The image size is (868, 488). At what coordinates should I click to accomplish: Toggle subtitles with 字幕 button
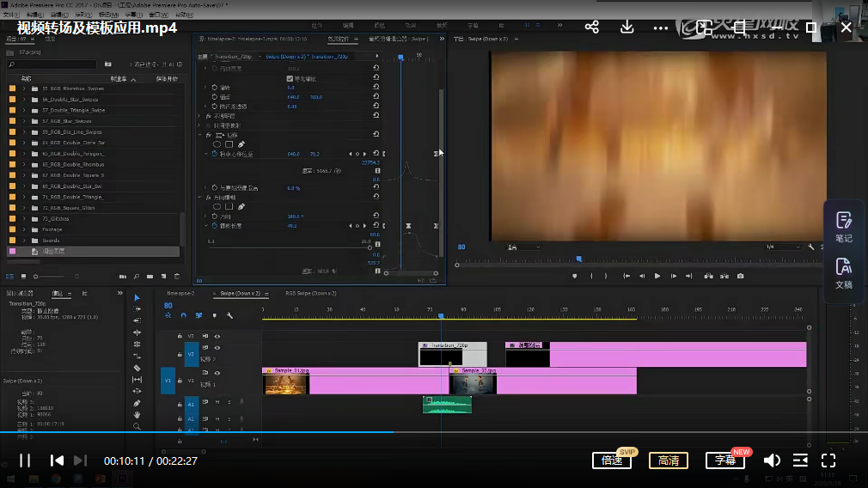click(724, 461)
